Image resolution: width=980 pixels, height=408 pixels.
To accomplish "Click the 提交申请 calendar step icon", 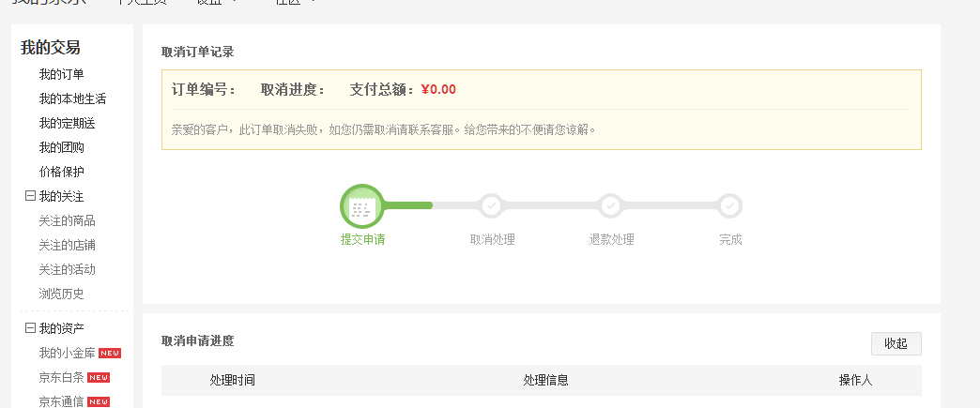I will pyautogui.click(x=362, y=205).
